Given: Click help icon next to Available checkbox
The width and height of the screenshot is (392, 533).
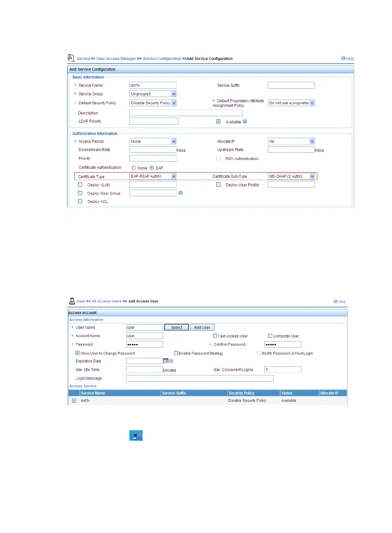Looking at the screenshot, I should pos(245,121).
